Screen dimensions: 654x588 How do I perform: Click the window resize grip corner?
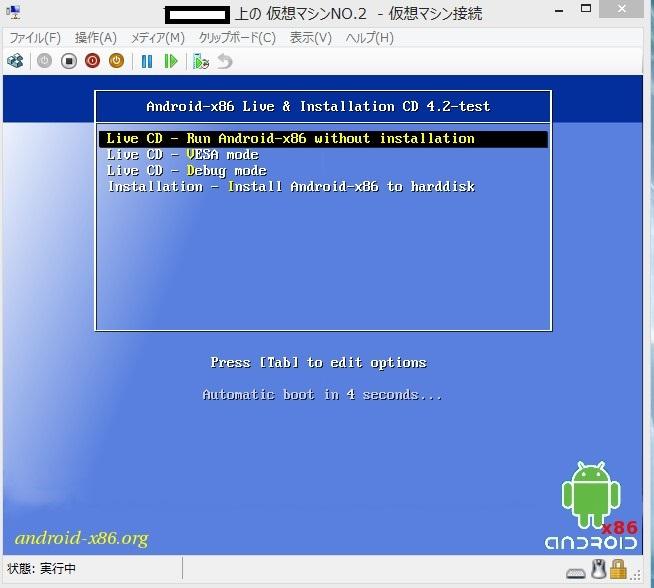pos(635,576)
